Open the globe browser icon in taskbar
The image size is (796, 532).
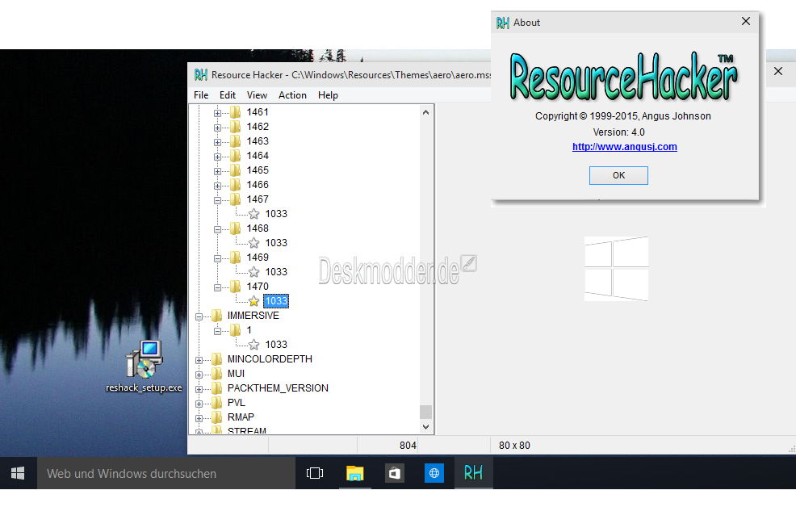click(x=434, y=473)
